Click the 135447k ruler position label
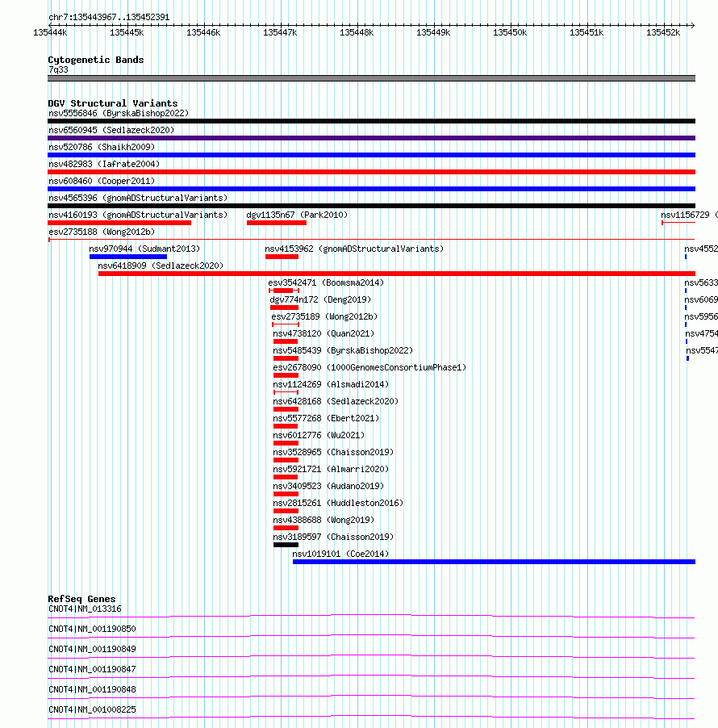718x728 pixels. (280, 32)
